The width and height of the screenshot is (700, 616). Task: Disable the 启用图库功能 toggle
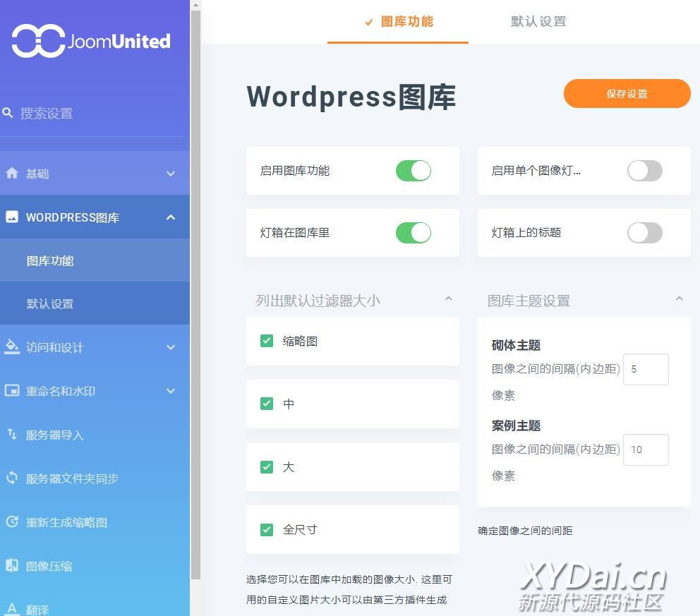(413, 171)
